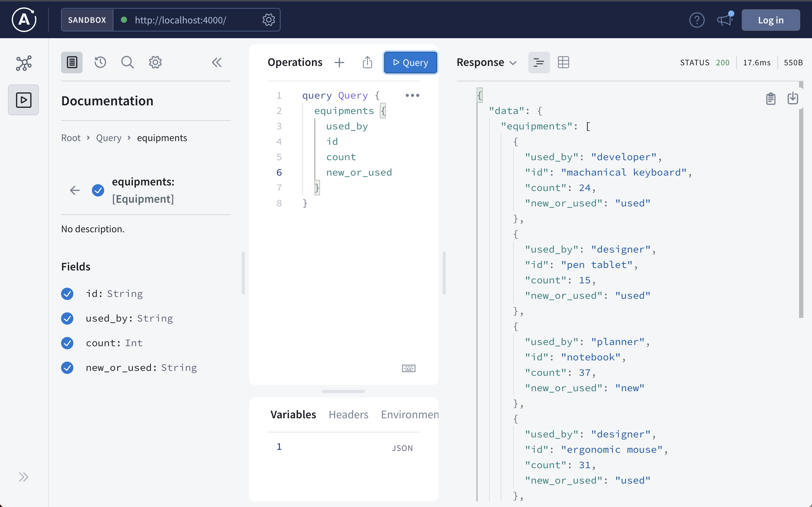This screenshot has height=507, width=812.
Task: Collapse the Documentation panel with double chevron
Action: point(217,62)
